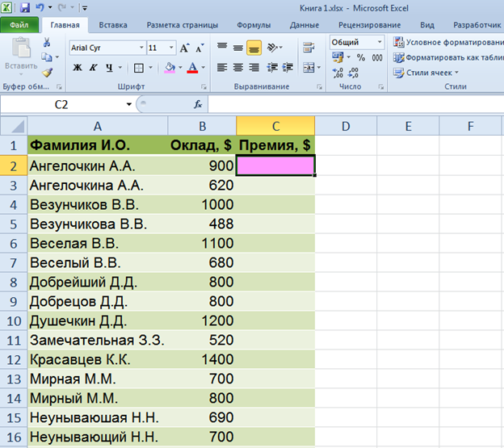This screenshot has width=504, height=448.
Task: Open the Arial Cyr font name dropdown
Action: [x=142, y=48]
